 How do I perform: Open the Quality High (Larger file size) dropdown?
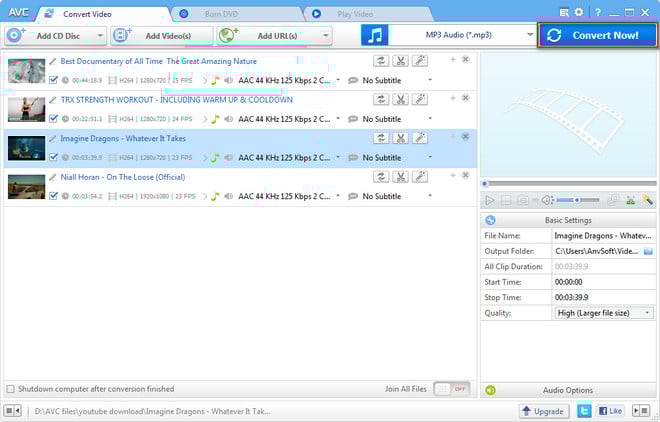(x=604, y=313)
